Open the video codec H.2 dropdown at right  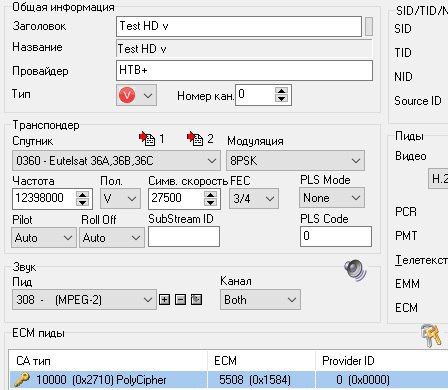click(x=438, y=179)
